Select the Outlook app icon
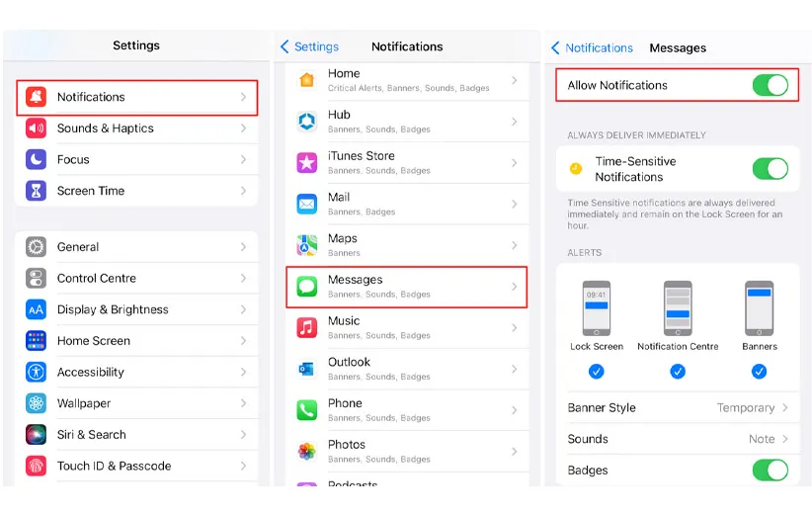Viewport: 812px width, 516px height. click(x=307, y=369)
